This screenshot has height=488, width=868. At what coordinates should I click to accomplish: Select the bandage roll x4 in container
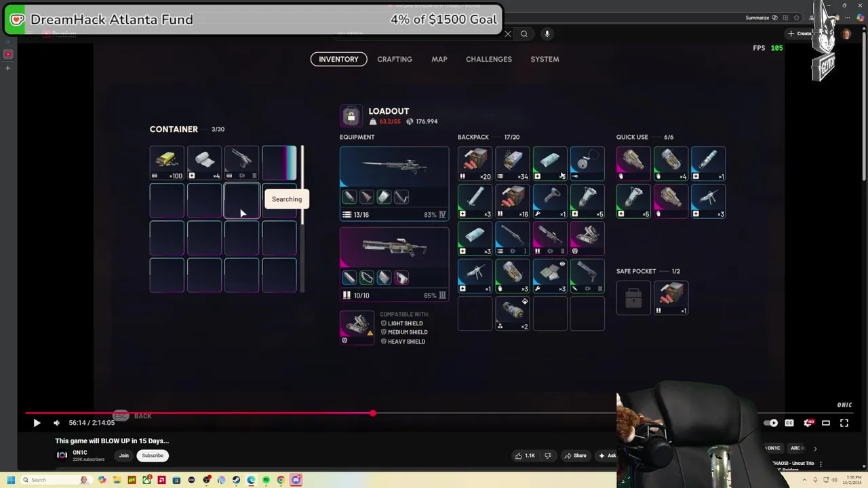(204, 163)
